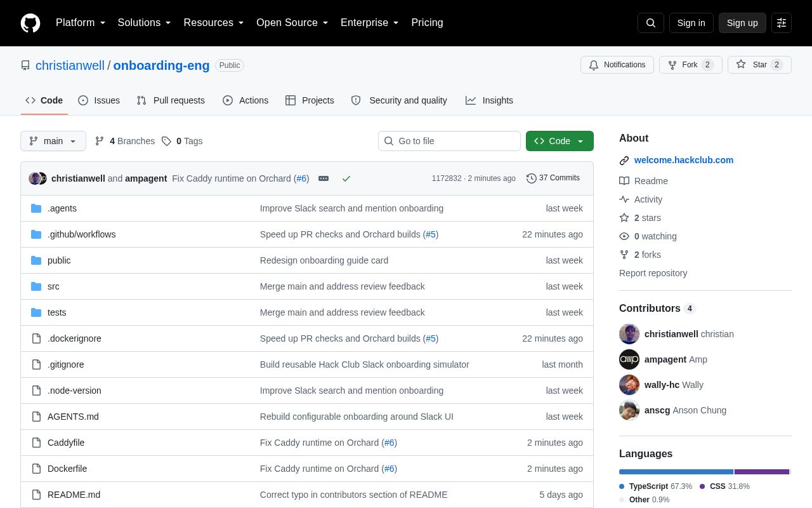Viewport: 812px width, 508px height.
Task: Click the .gitignore file icon
Action: pos(36,364)
